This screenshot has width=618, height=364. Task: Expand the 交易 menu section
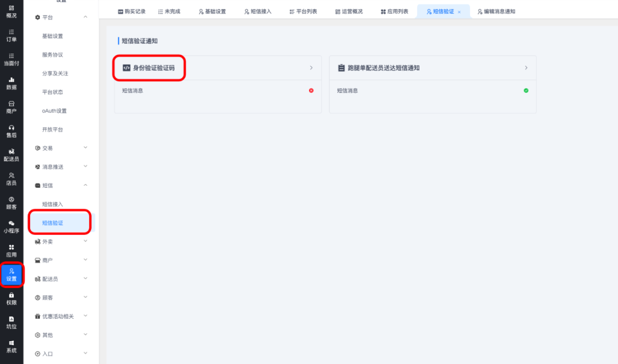(x=85, y=148)
